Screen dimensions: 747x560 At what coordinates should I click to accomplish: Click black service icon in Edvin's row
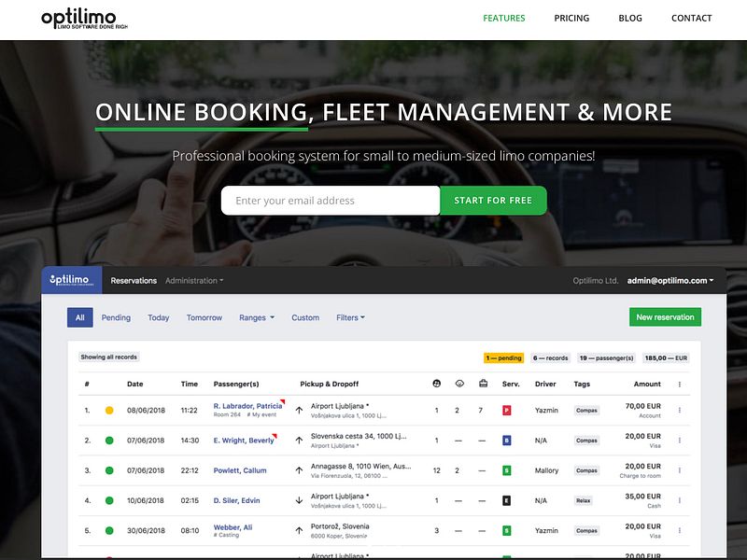(506, 500)
